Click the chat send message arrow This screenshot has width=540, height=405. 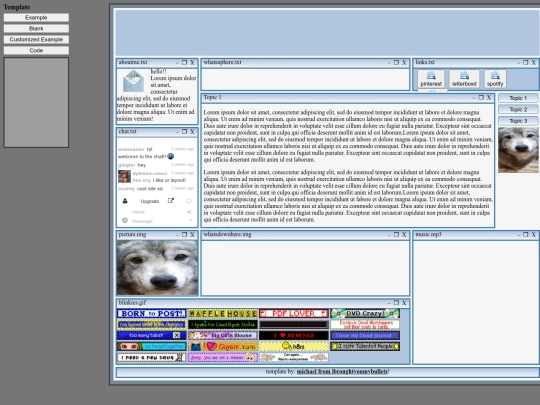point(190,220)
